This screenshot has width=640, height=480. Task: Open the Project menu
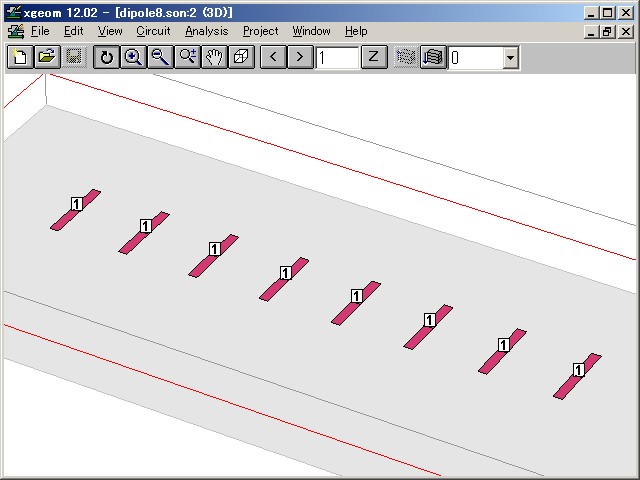click(x=260, y=31)
